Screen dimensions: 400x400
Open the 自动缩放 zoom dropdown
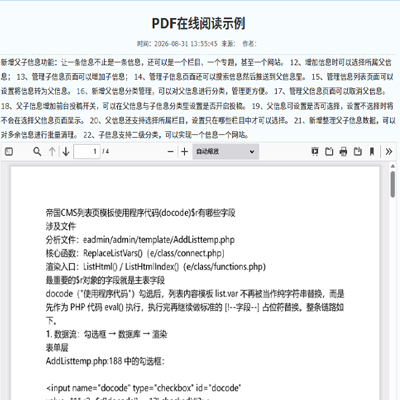(225, 152)
